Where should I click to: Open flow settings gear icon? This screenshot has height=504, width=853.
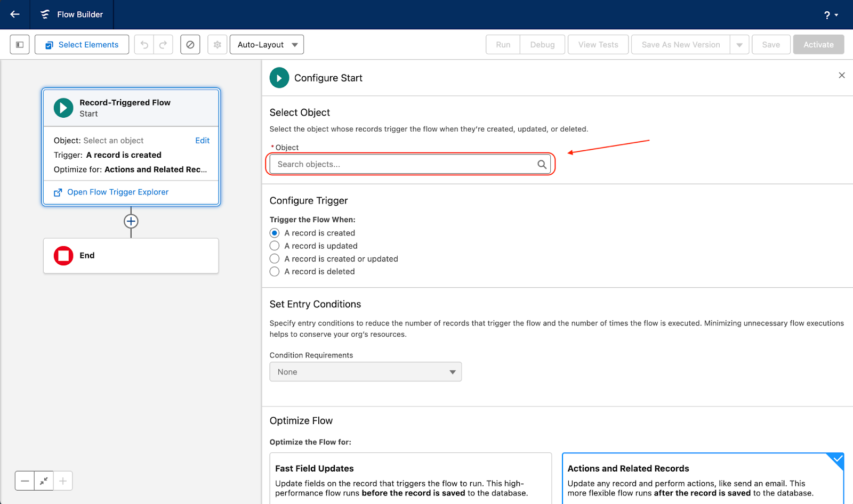point(217,45)
